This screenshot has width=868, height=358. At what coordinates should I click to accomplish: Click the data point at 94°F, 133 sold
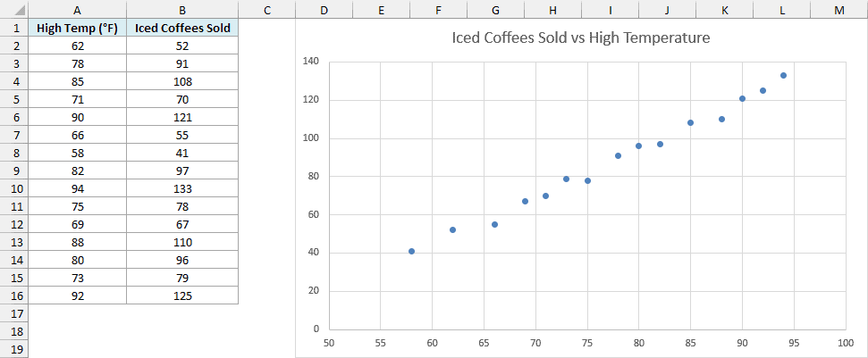tap(783, 75)
